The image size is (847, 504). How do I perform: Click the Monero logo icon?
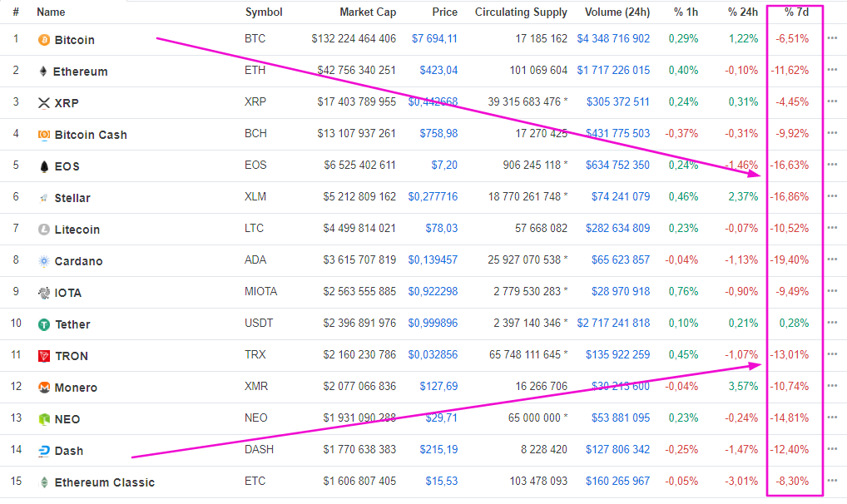click(44, 388)
